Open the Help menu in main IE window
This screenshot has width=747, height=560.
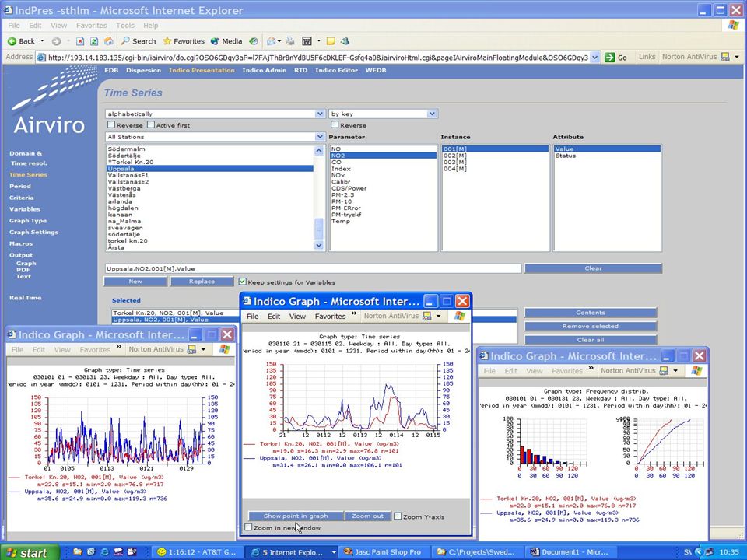(x=150, y=25)
